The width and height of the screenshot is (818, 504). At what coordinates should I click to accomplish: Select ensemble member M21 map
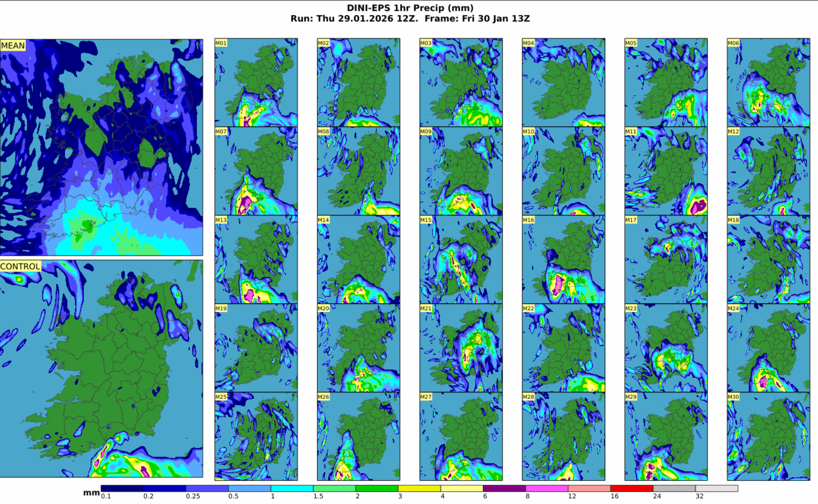[461, 348]
